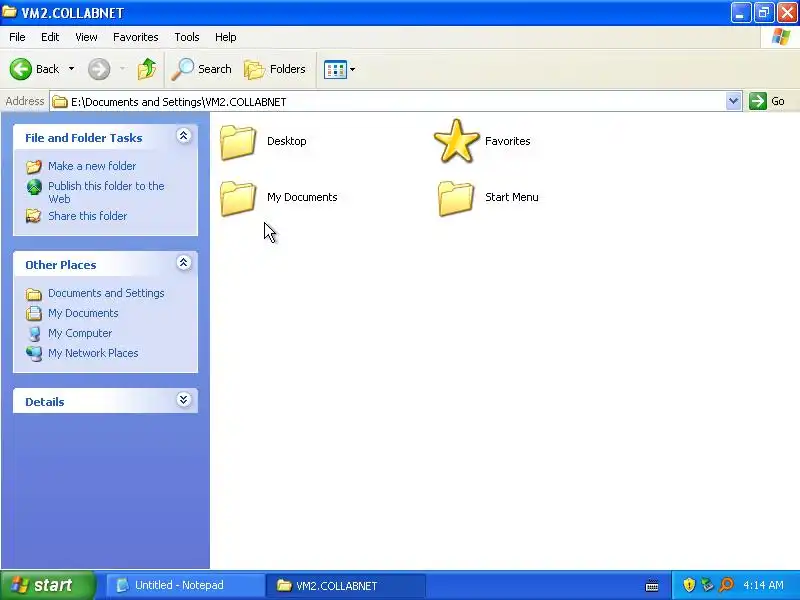The width and height of the screenshot is (800, 600).
Task: Switch to Untitled - Notepad taskbar button
Action: (x=184, y=585)
